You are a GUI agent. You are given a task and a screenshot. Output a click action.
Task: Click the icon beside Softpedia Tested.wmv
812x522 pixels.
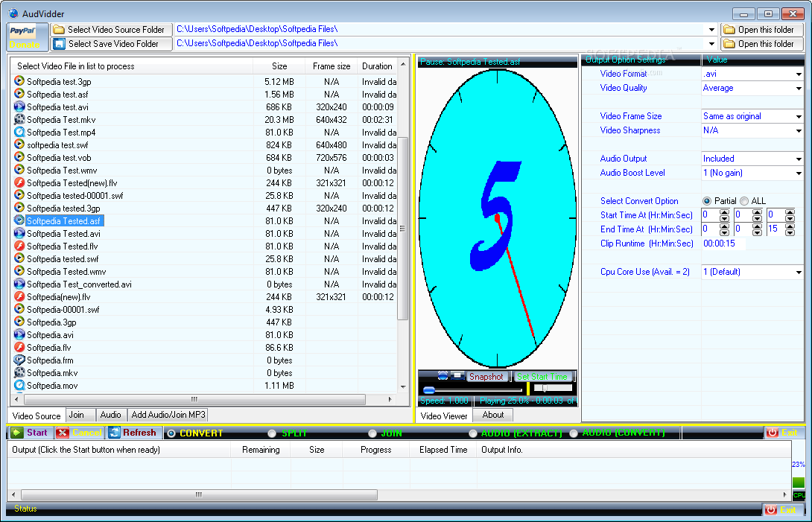(19, 271)
